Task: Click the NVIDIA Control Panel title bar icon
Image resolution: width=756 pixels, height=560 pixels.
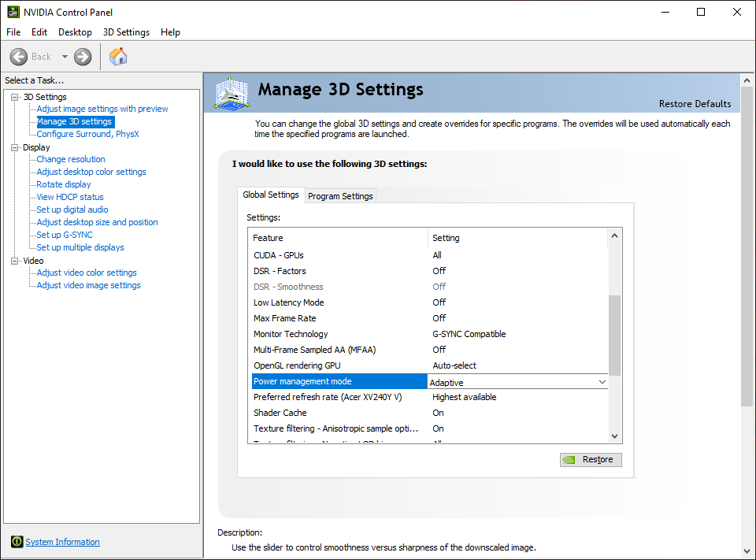Action: coord(14,12)
